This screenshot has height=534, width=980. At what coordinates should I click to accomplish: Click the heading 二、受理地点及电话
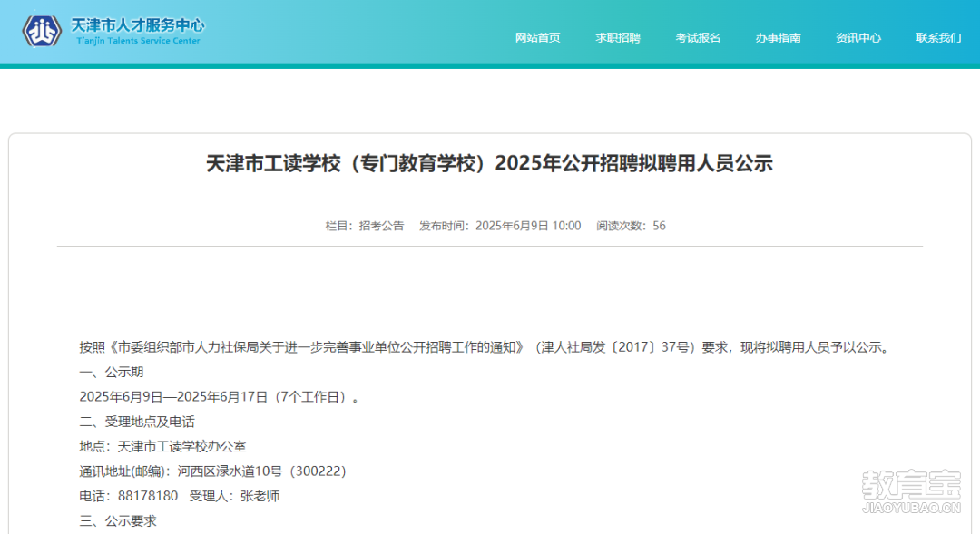tap(137, 422)
